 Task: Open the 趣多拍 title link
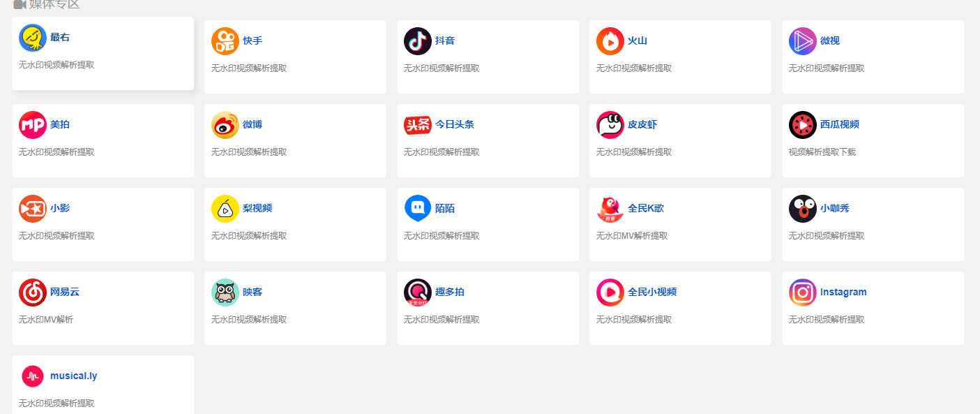coord(450,292)
